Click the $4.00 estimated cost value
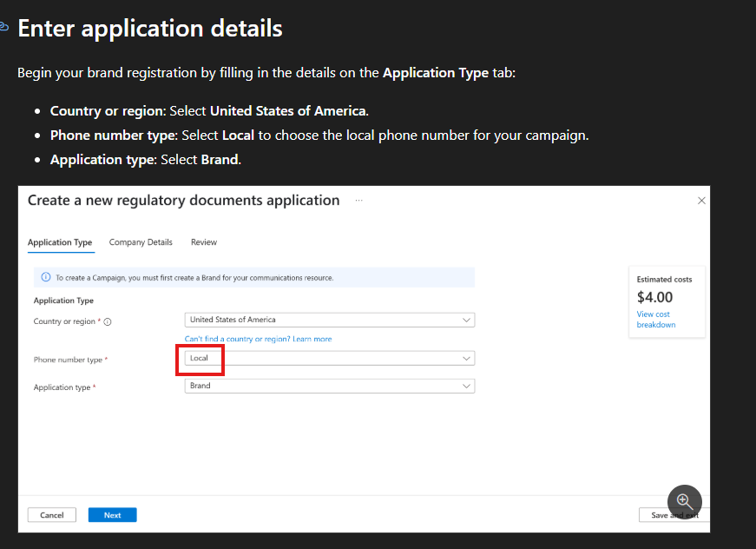 click(x=654, y=297)
